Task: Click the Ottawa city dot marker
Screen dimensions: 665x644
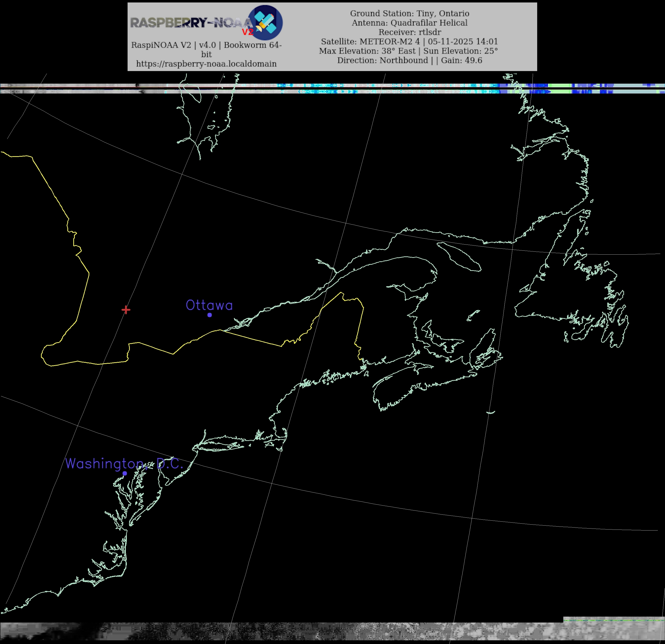Action: 210,315
